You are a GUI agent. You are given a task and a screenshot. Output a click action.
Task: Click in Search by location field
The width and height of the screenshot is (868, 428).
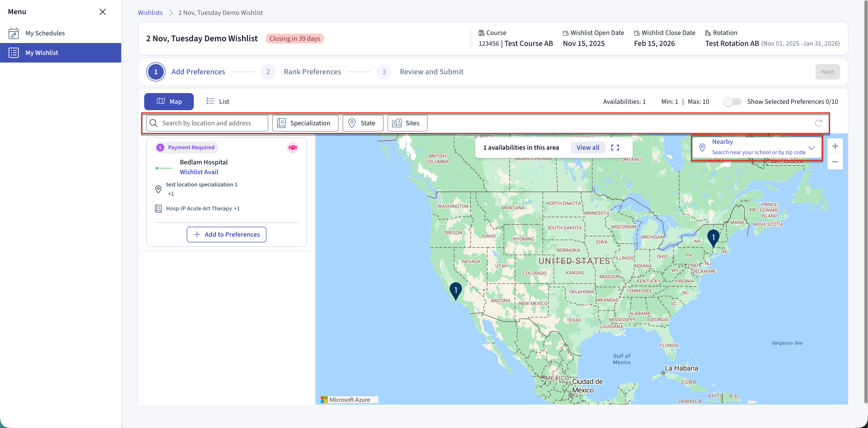coord(212,123)
